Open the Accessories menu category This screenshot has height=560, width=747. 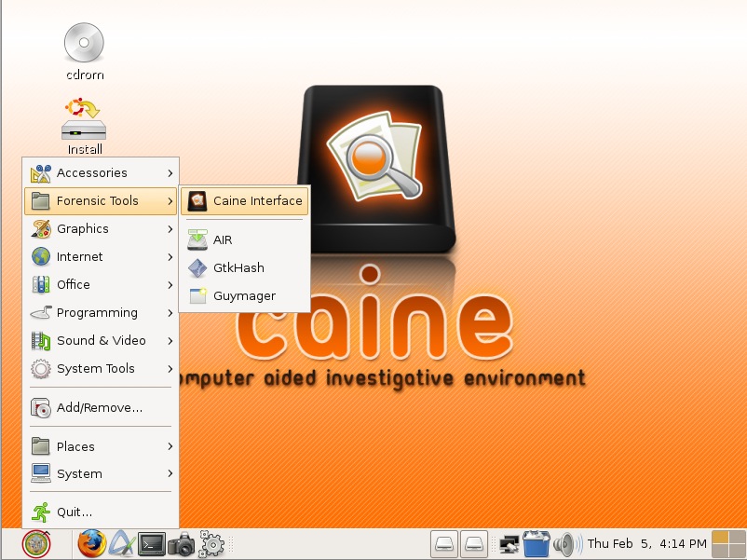click(101, 173)
